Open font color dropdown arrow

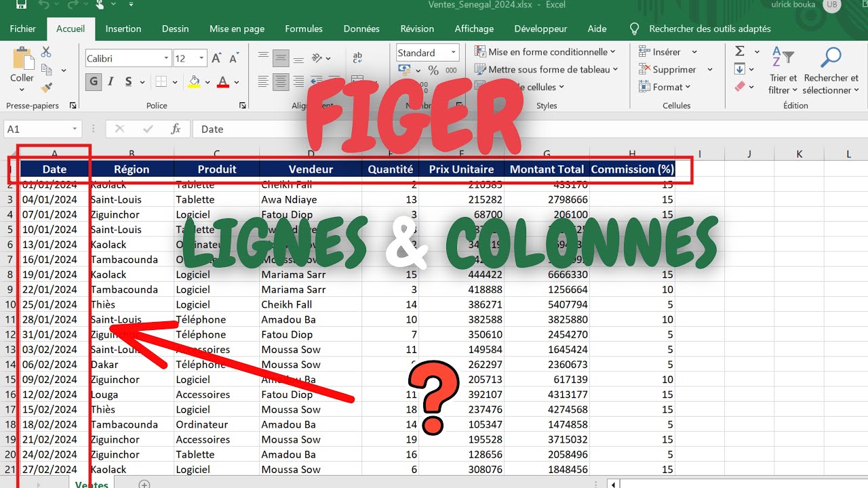pos(237,83)
